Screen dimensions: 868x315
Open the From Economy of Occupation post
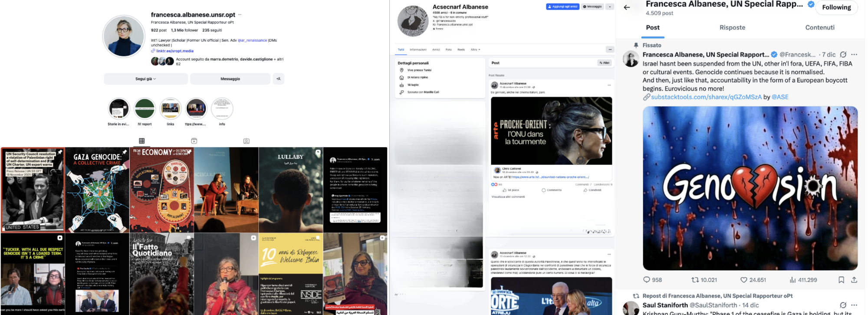click(161, 190)
